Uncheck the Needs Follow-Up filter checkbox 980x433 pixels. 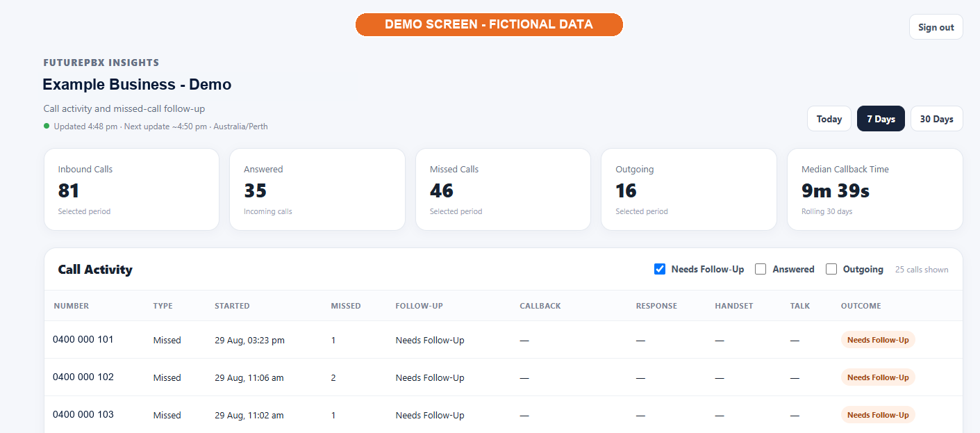click(660, 269)
